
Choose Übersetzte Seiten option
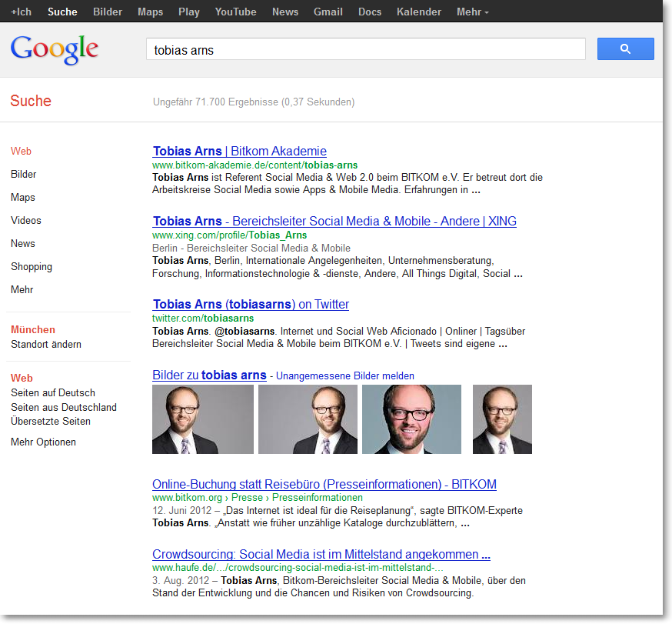[51, 421]
